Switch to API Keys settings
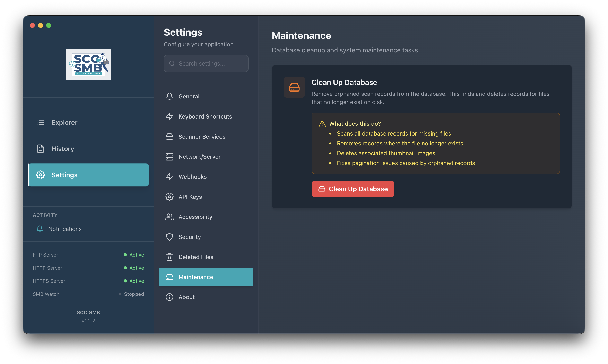Screen dimensions: 608x364 pos(206,197)
